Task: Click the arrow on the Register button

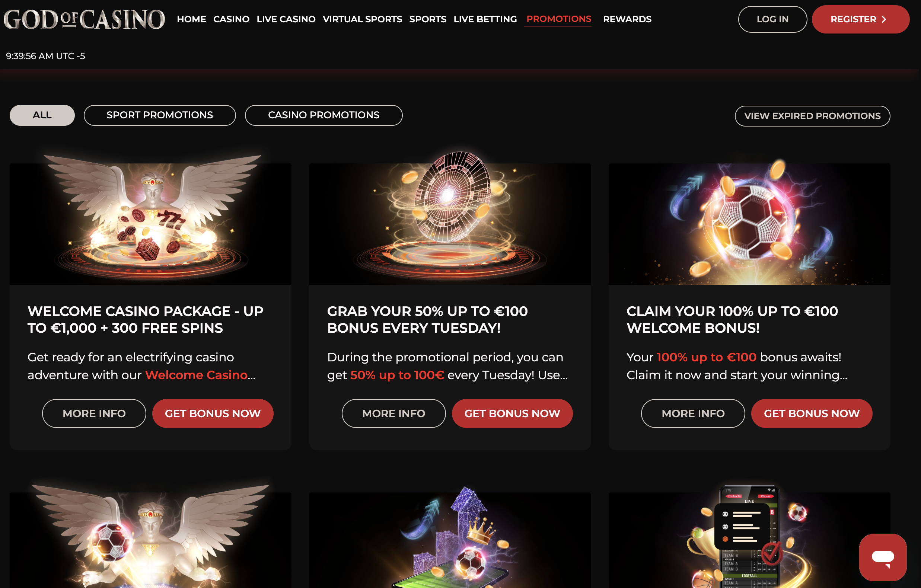Action: click(884, 19)
